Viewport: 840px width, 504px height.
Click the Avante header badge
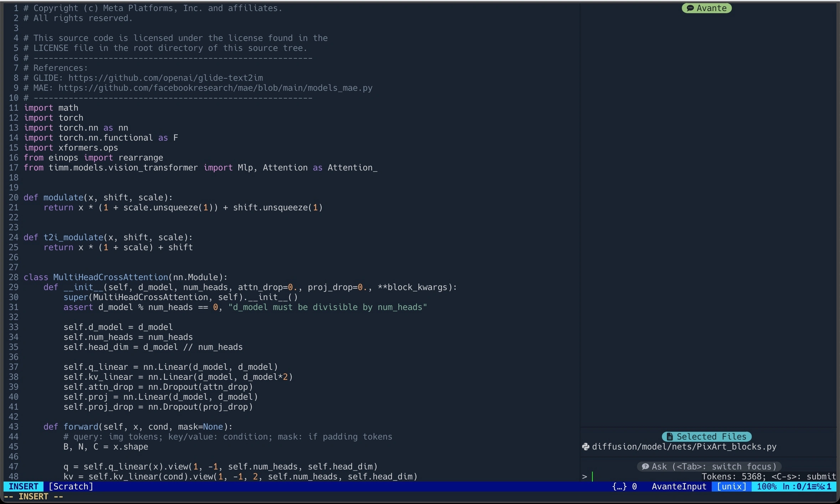click(707, 8)
